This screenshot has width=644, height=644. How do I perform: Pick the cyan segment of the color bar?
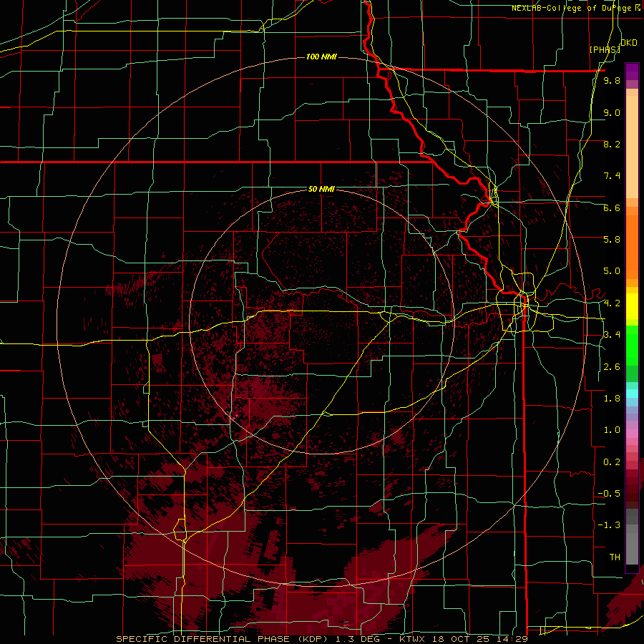point(632,394)
